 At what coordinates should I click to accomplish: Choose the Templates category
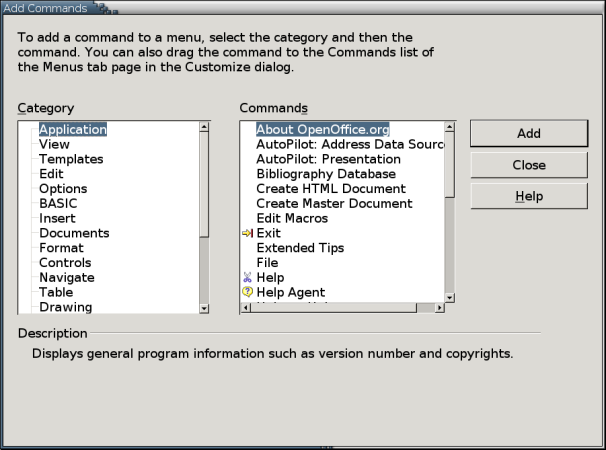pos(71,159)
